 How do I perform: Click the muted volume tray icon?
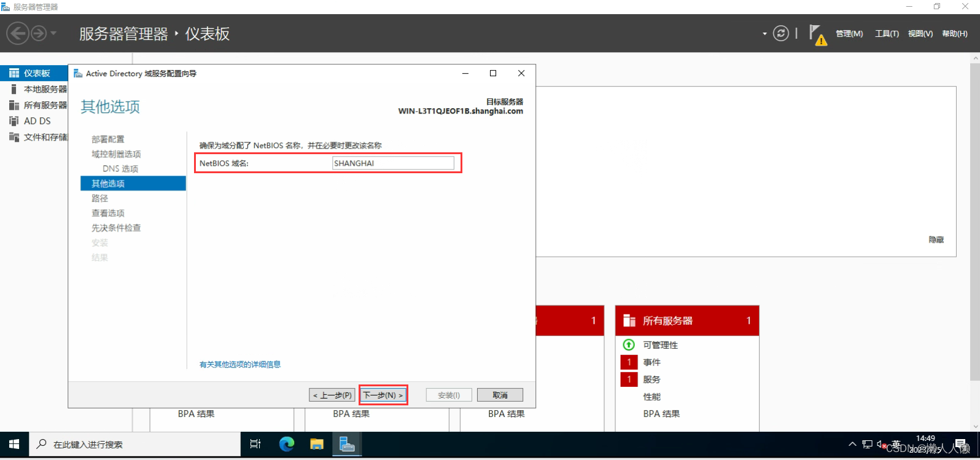tap(881, 444)
